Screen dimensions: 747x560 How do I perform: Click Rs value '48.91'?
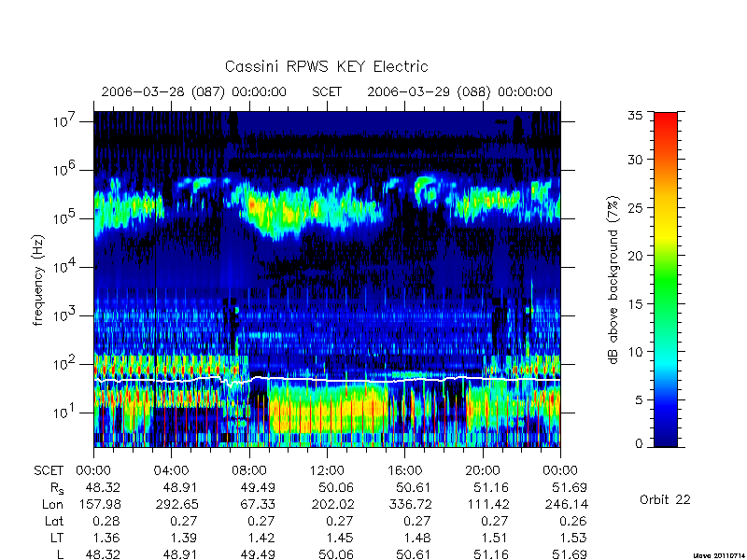[x=180, y=487]
